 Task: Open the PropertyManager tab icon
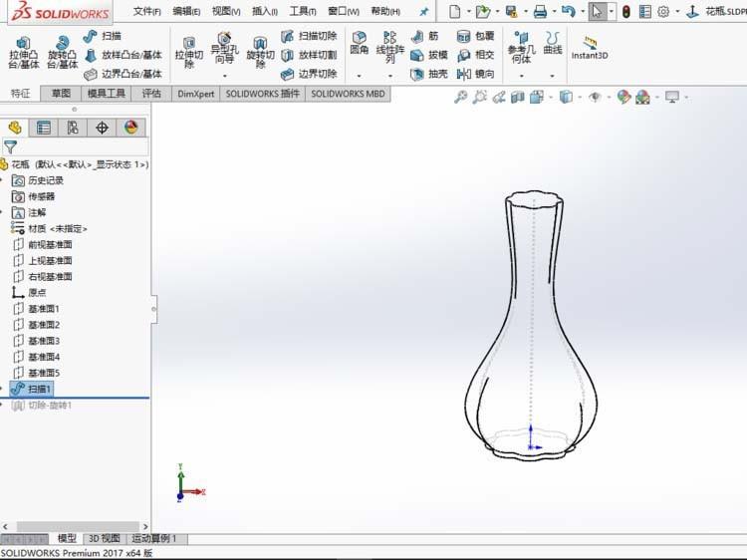44,128
